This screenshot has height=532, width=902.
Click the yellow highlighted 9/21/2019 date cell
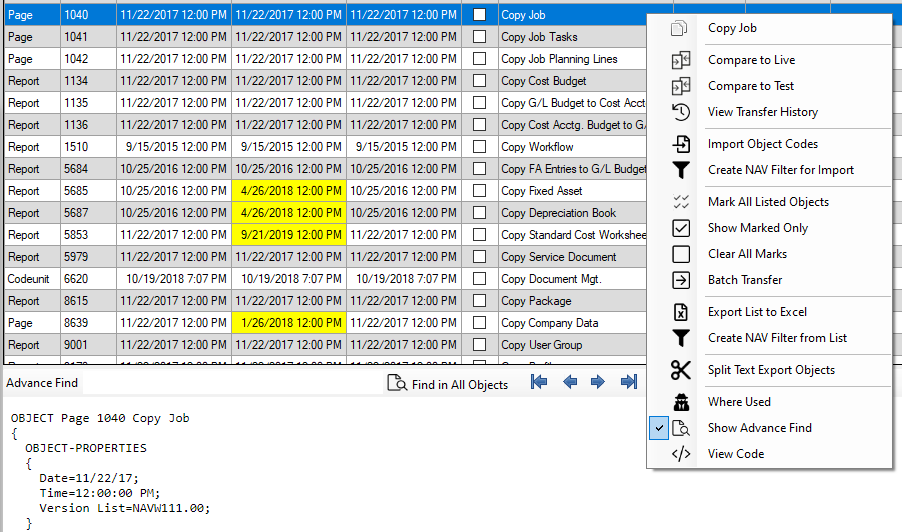(x=289, y=235)
